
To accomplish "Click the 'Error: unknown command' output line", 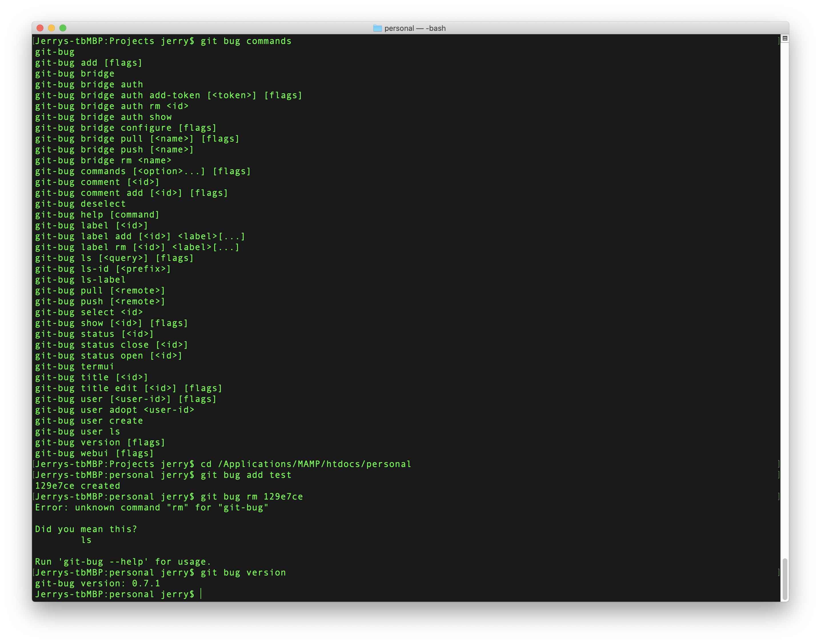I will point(151,508).
